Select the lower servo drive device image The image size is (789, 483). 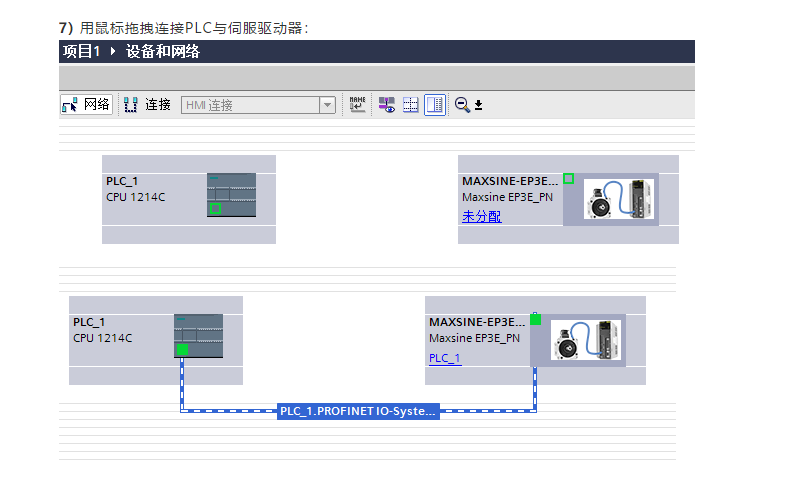(585, 340)
